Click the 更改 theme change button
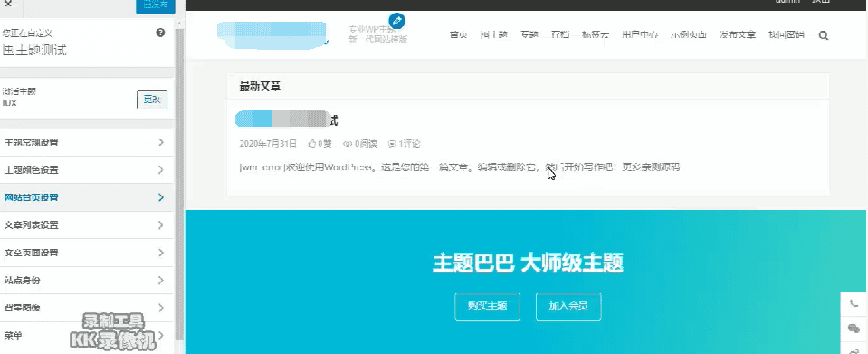This screenshot has height=354, width=868. click(152, 100)
